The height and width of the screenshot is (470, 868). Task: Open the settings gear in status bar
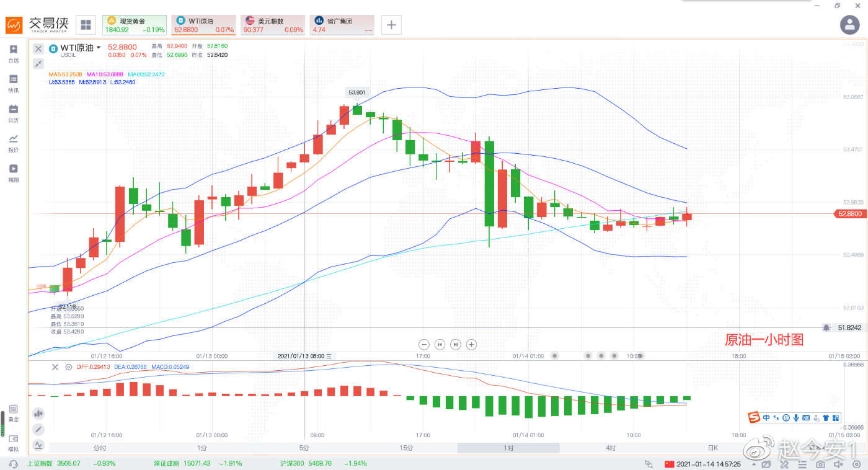click(x=856, y=464)
